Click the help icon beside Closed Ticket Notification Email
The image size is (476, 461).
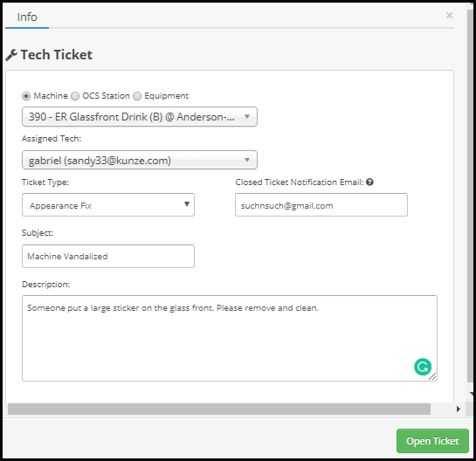369,182
